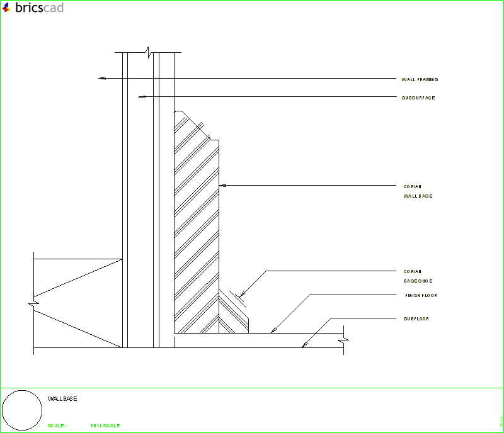Viewport: 504px width, 433px height.
Task: Click the SUBSURFACE leader arrowhead
Action: tap(142, 96)
